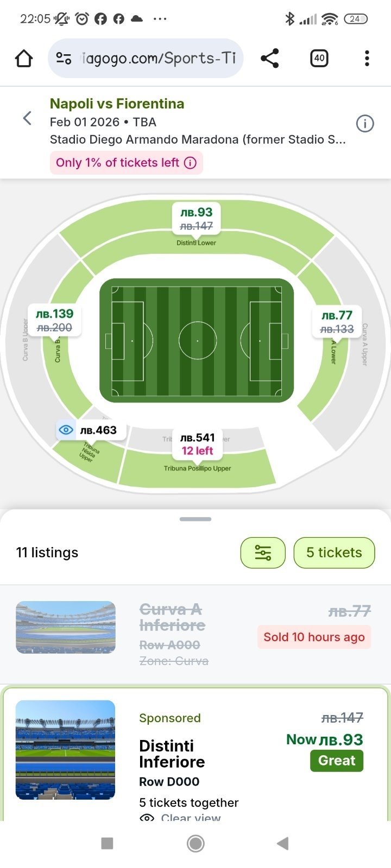Open the browser three-dot overflow menu
The width and height of the screenshot is (391, 868).
coord(367,58)
